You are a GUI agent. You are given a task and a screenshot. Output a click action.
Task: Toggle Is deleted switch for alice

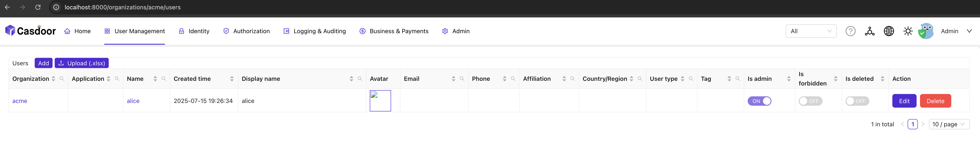point(857,101)
